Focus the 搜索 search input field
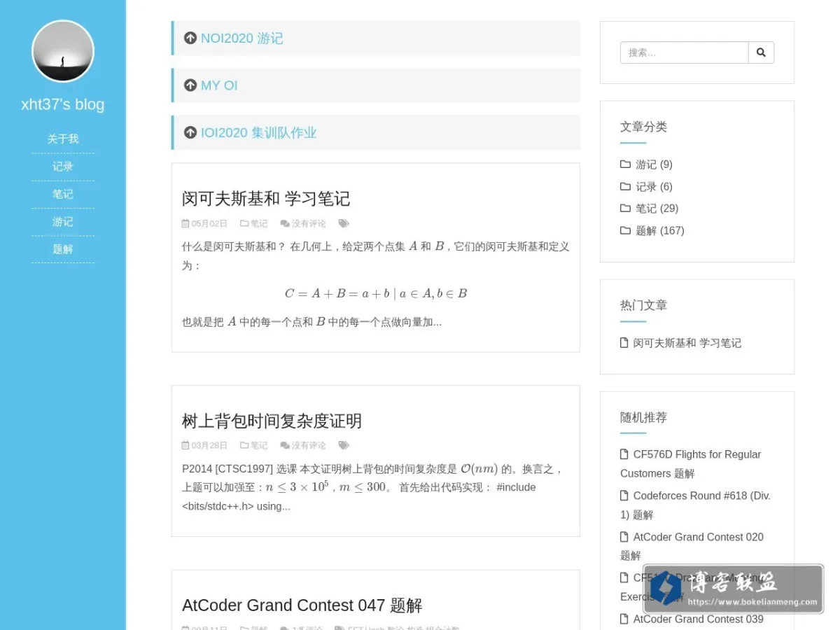Screen dimensions: 840x630 click(x=684, y=52)
